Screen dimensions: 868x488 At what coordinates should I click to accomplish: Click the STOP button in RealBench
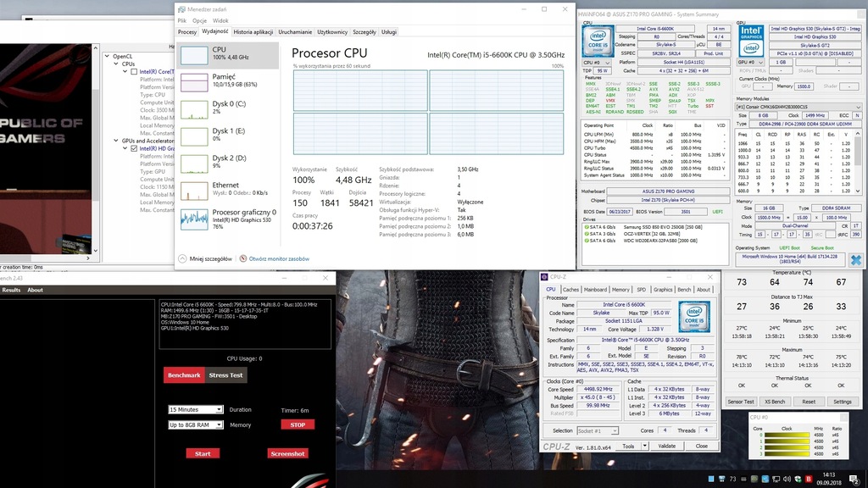tap(298, 425)
